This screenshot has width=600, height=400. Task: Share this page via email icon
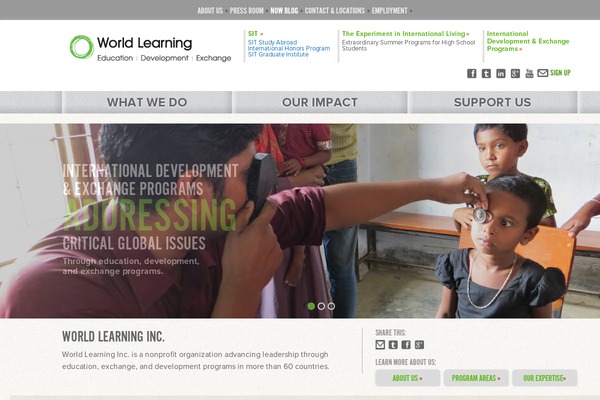pos(380,344)
